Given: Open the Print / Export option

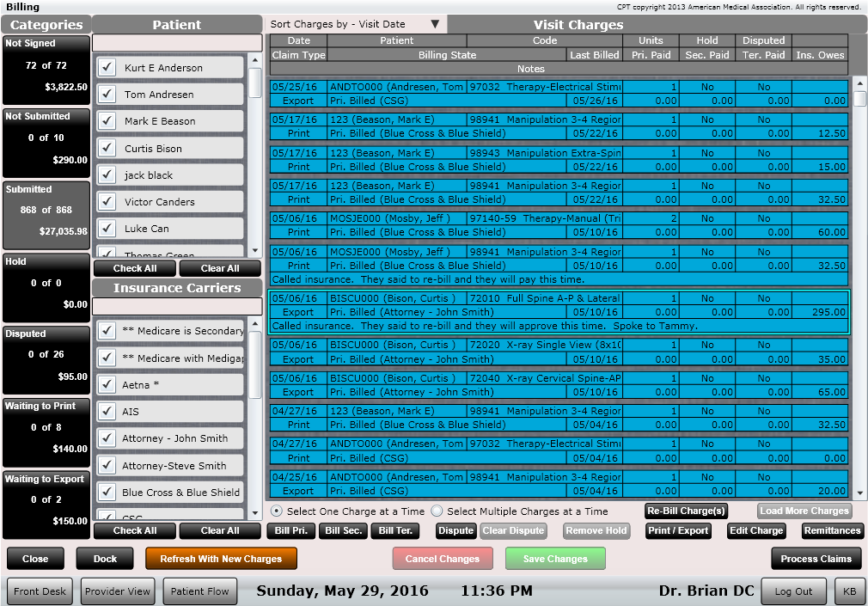Looking at the screenshot, I should (678, 530).
